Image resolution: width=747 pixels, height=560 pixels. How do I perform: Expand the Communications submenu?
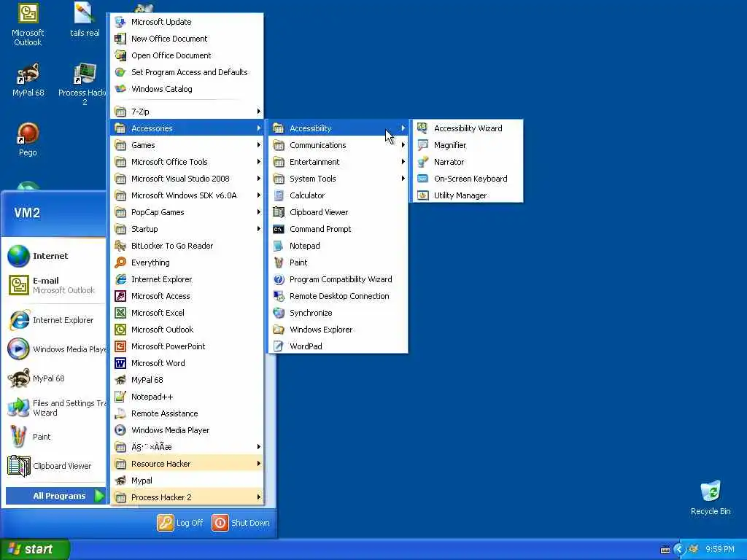pyautogui.click(x=338, y=145)
